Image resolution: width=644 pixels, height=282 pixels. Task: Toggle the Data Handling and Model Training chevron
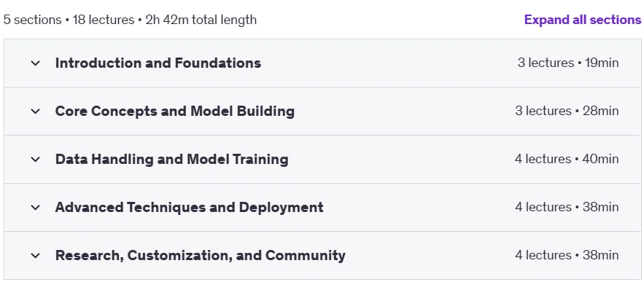pyautogui.click(x=35, y=160)
